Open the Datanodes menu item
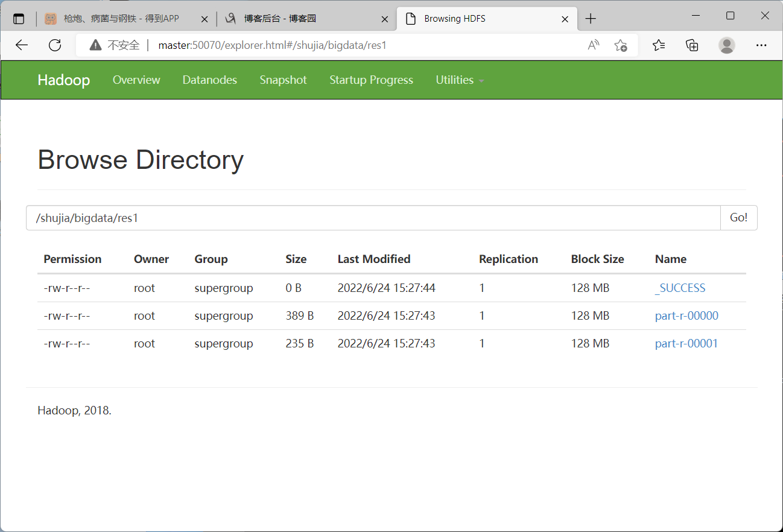The height and width of the screenshot is (532, 783). (x=210, y=80)
